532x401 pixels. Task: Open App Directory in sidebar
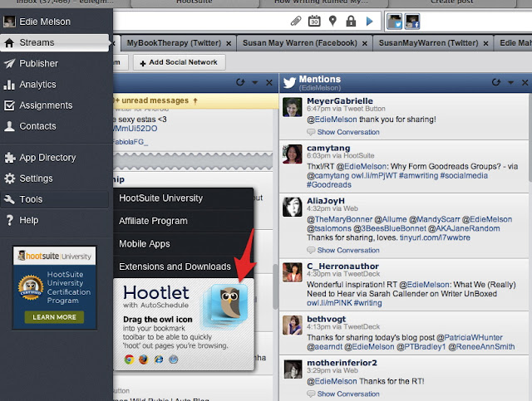[54, 158]
